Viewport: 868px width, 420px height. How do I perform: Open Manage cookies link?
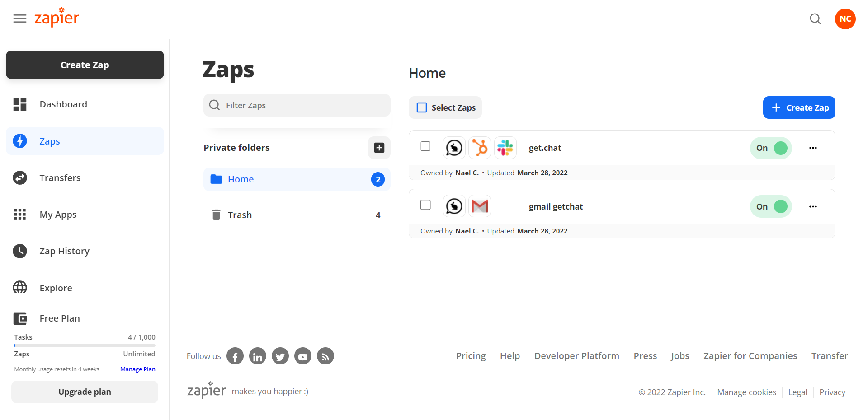coord(746,392)
